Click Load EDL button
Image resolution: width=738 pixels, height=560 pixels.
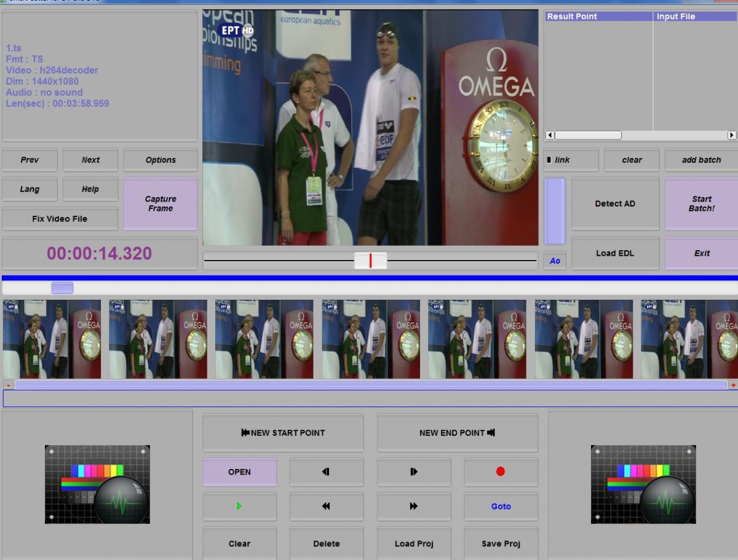[x=615, y=253]
